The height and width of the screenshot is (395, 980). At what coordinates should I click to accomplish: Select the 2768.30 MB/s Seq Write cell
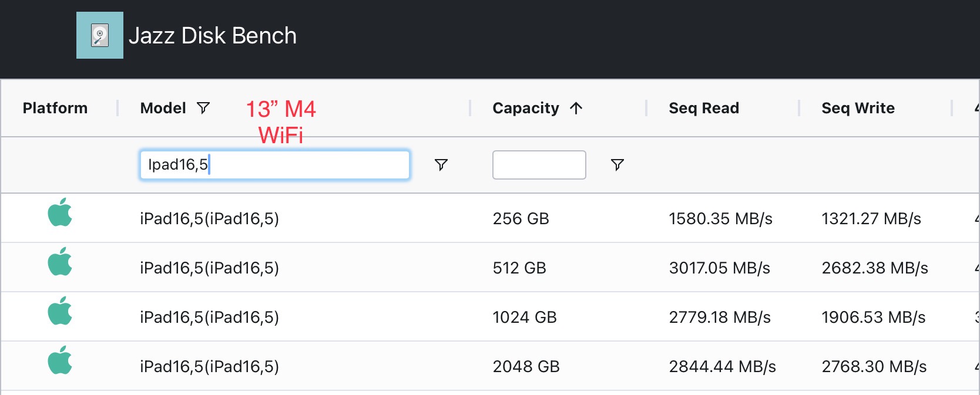tap(874, 366)
